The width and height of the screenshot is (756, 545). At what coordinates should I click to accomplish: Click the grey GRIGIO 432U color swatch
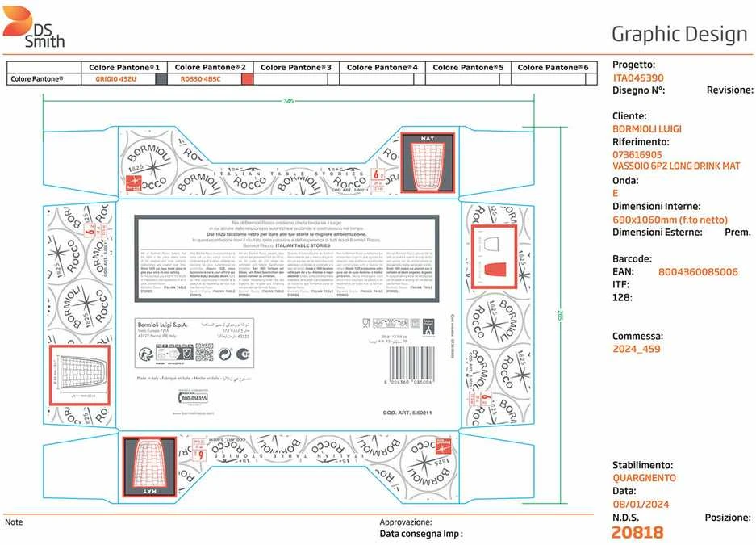coord(161,79)
